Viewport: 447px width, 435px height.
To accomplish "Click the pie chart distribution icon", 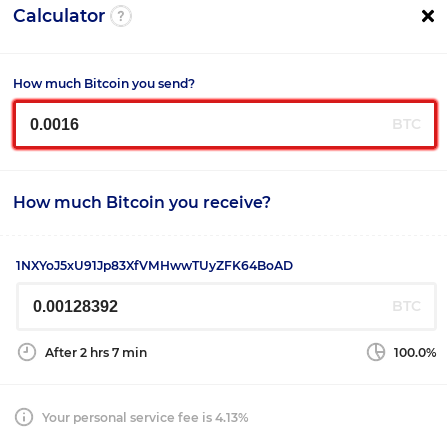I will tap(376, 352).
